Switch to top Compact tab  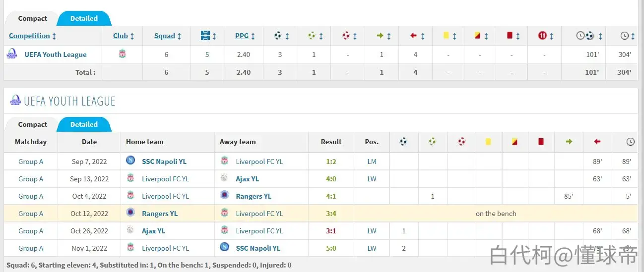tap(33, 18)
